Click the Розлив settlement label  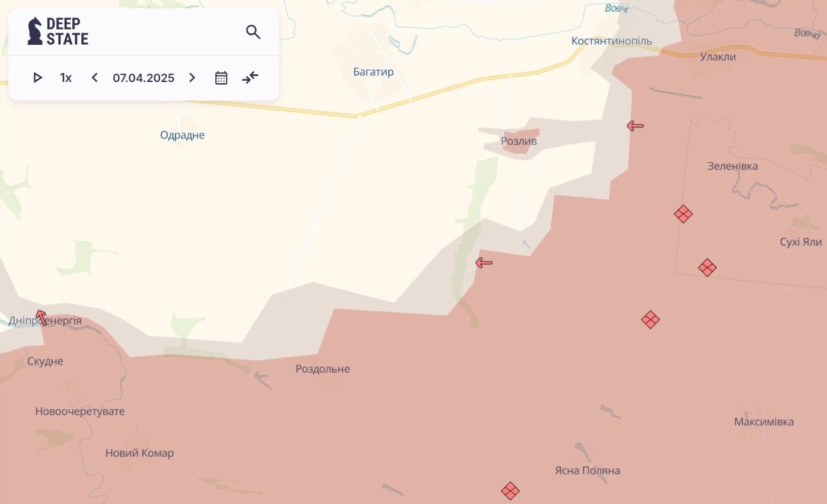tap(519, 141)
